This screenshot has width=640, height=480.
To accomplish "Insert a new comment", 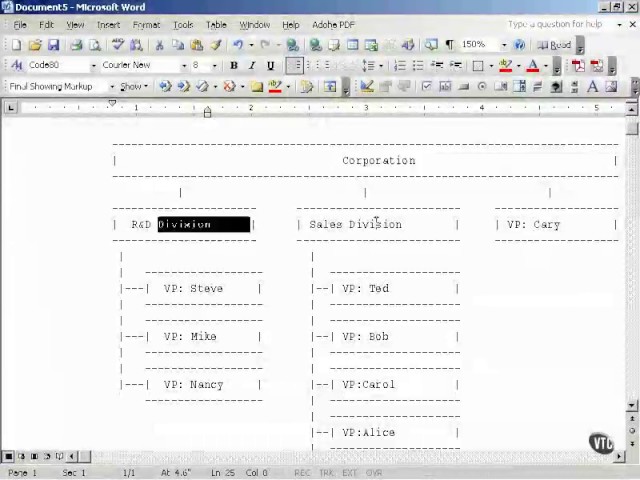I will click(x=257, y=87).
